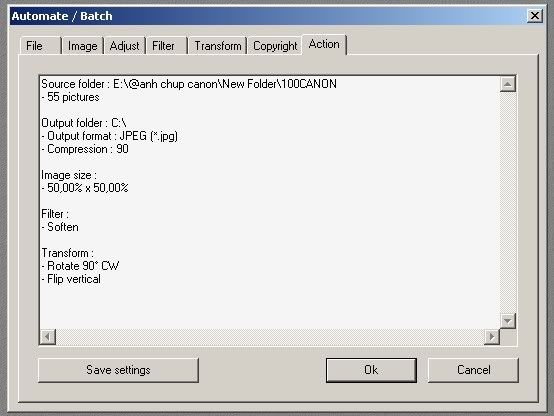This screenshot has width=554, height=416.
Task: Open the Transform tab
Action: tap(218, 46)
